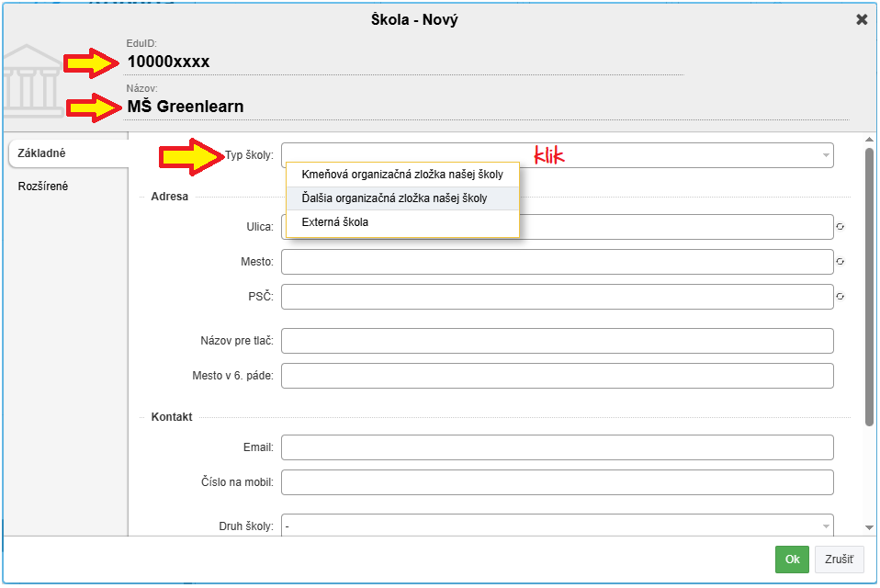Click the vertical scrollbar thumb
880x588 pixels.
coord(869,285)
